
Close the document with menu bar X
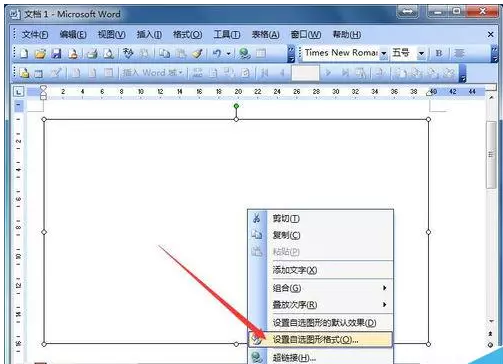(491, 34)
